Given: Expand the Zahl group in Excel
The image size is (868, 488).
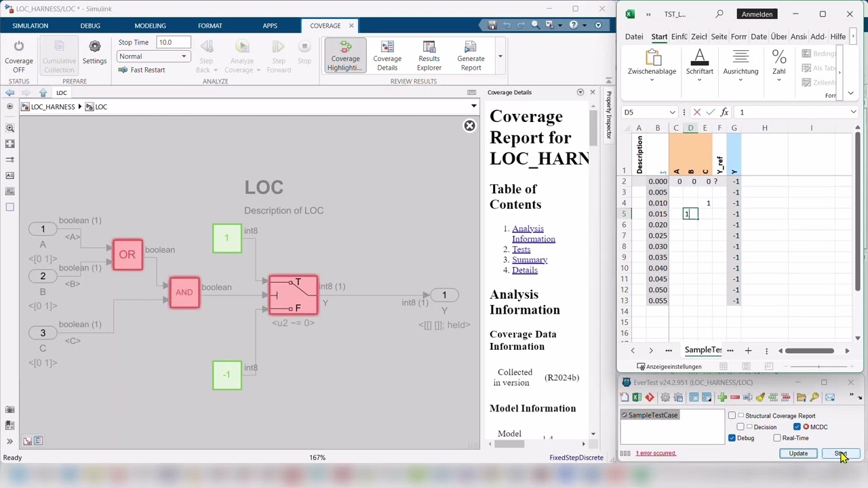Looking at the screenshot, I should click(x=778, y=80).
